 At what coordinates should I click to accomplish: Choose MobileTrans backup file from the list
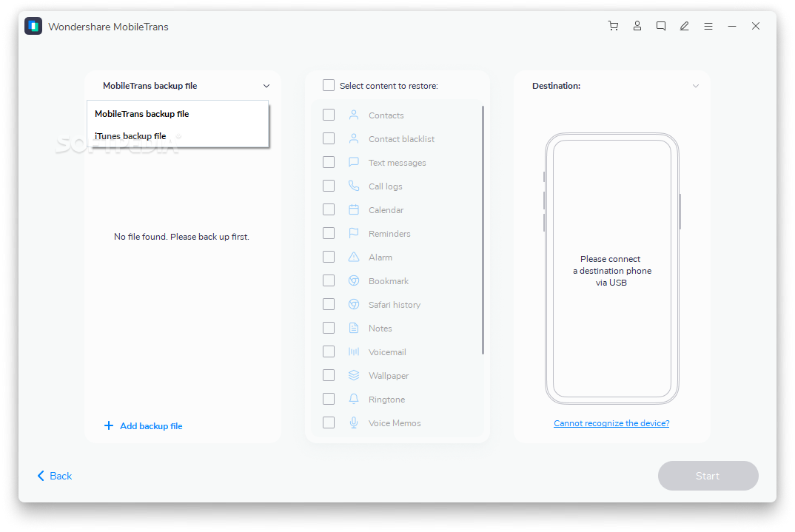point(178,114)
